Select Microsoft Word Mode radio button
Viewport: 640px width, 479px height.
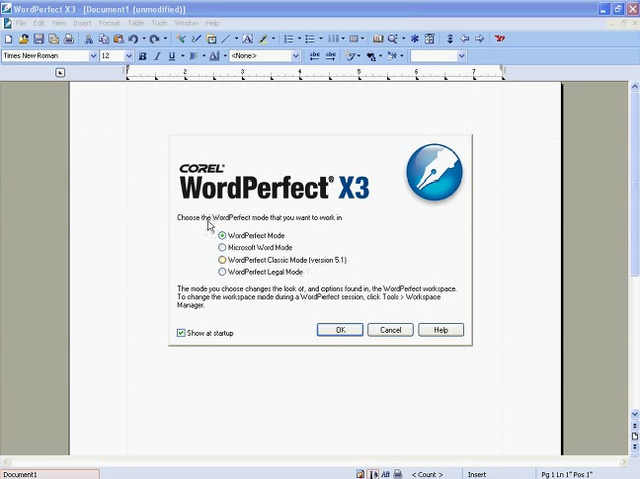coord(222,247)
